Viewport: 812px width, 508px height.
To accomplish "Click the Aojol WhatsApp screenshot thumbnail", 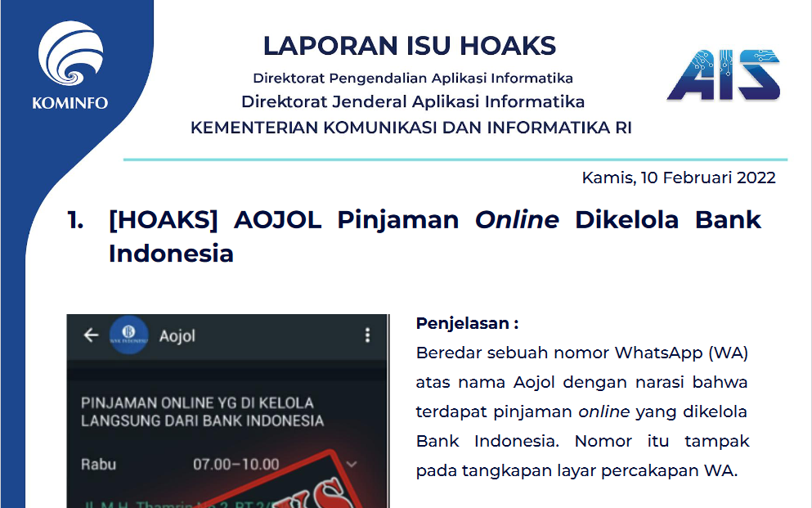I will [x=228, y=411].
